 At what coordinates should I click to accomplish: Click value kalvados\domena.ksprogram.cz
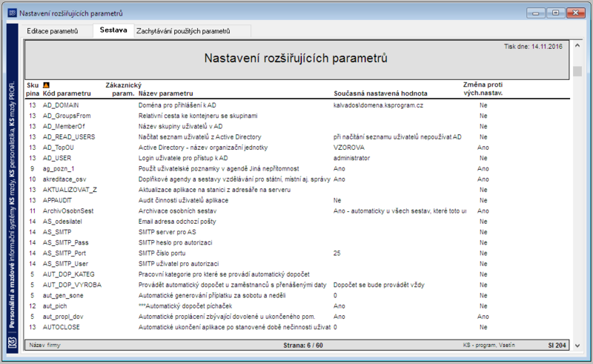378,105
